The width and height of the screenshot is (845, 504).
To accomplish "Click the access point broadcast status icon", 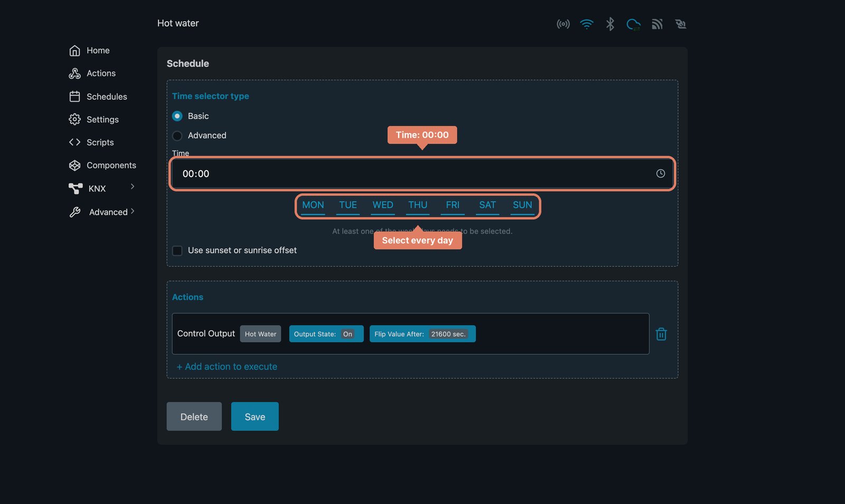I will pos(563,24).
